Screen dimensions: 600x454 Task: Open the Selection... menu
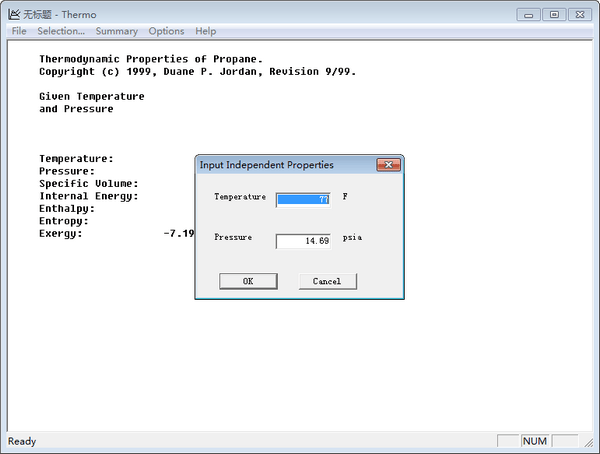pyautogui.click(x=61, y=31)
